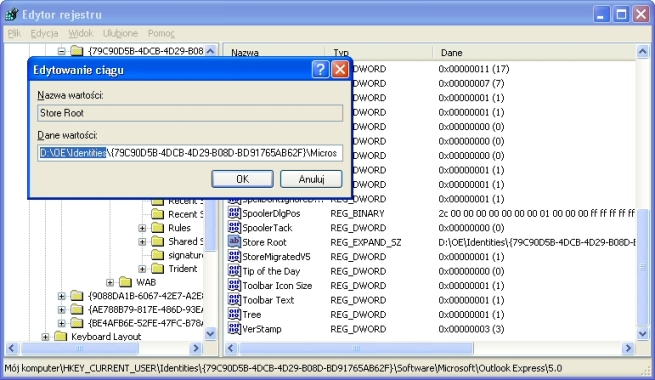Click the tree pane horizontal scrollbar thumb

[79, 348]
